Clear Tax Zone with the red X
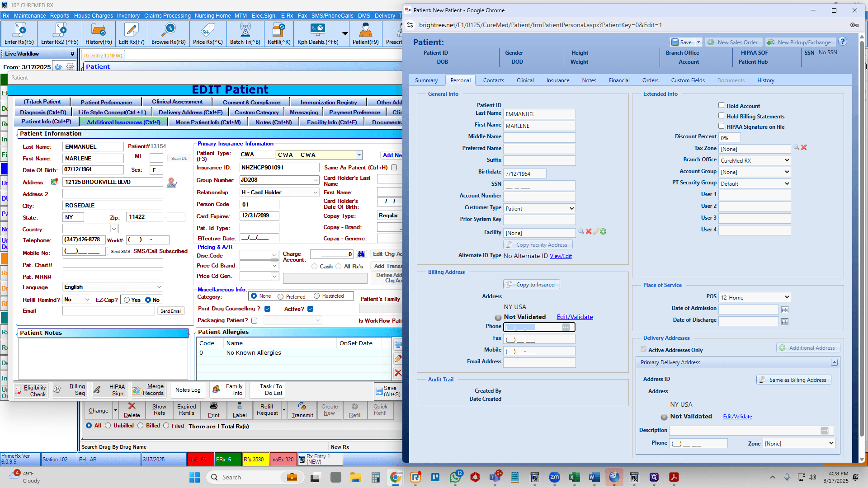 coord(804,148)
